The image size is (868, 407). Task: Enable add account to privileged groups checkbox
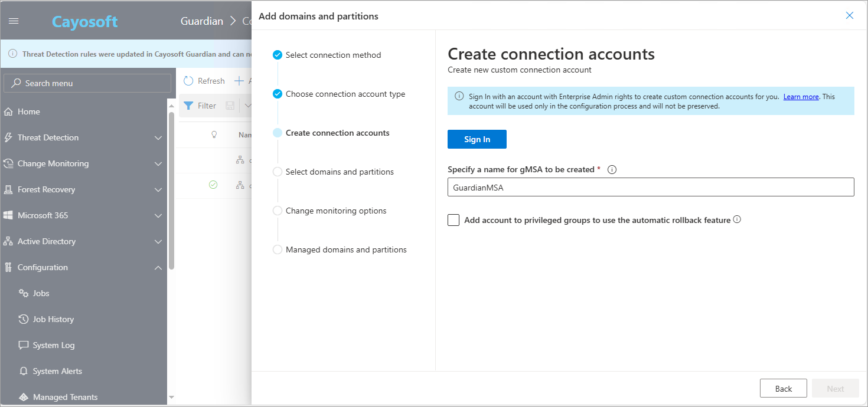point(453,220)
